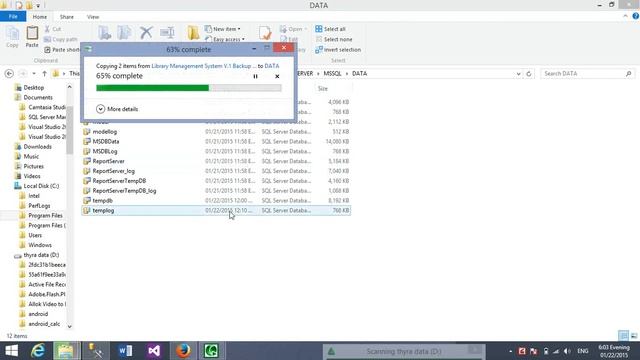Collapse the ribbon with the chevron

(x=625, y=16)
